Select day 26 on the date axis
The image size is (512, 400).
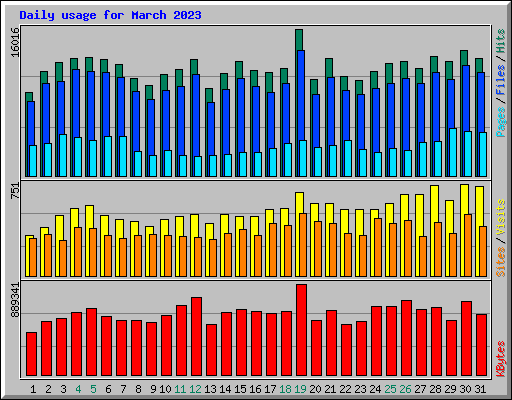[x=405, y=389]
